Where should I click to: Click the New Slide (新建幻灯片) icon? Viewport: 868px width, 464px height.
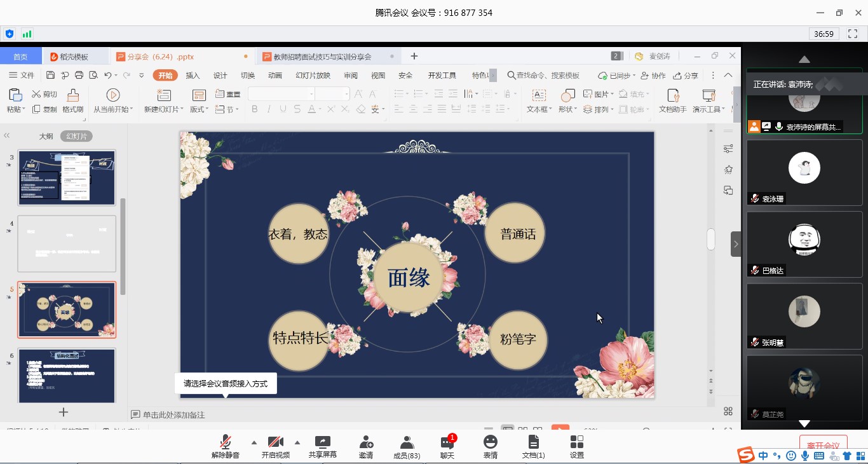164,96
